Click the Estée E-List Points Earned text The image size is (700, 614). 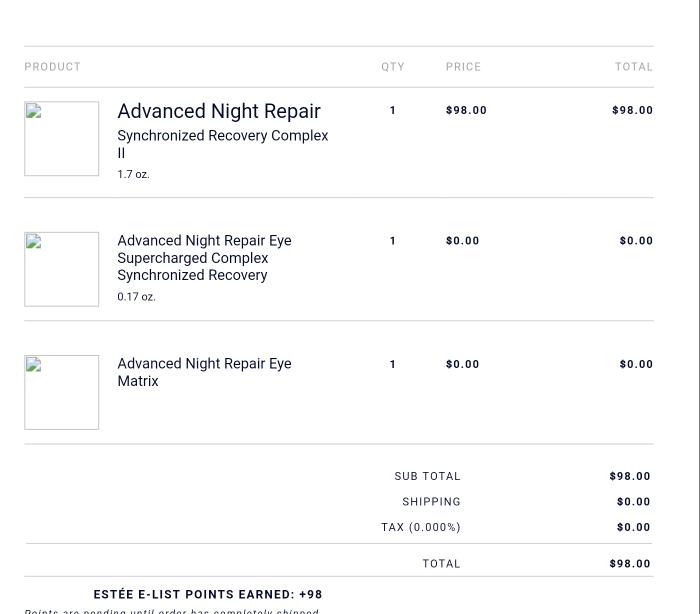coord(208,594)
